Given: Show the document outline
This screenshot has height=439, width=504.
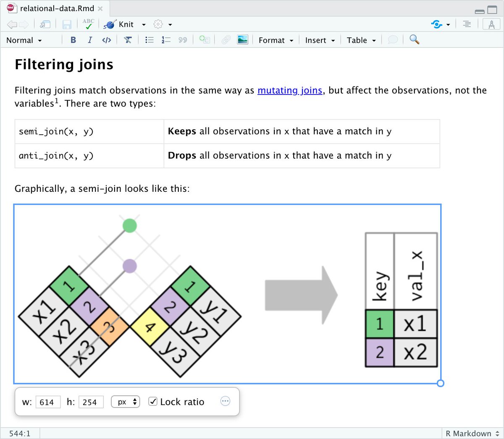Looking at the screenshot, I should [467, 24].
